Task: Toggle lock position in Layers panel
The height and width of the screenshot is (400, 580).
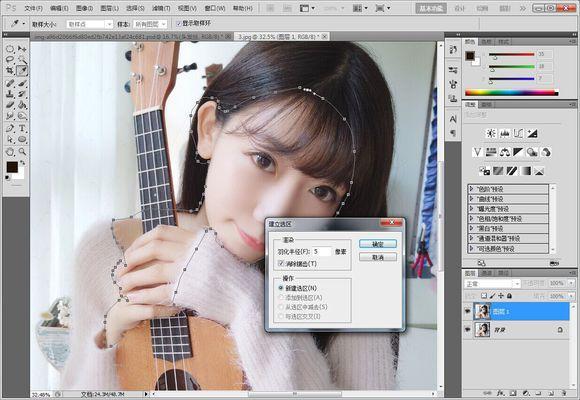Action: (501, 296)
